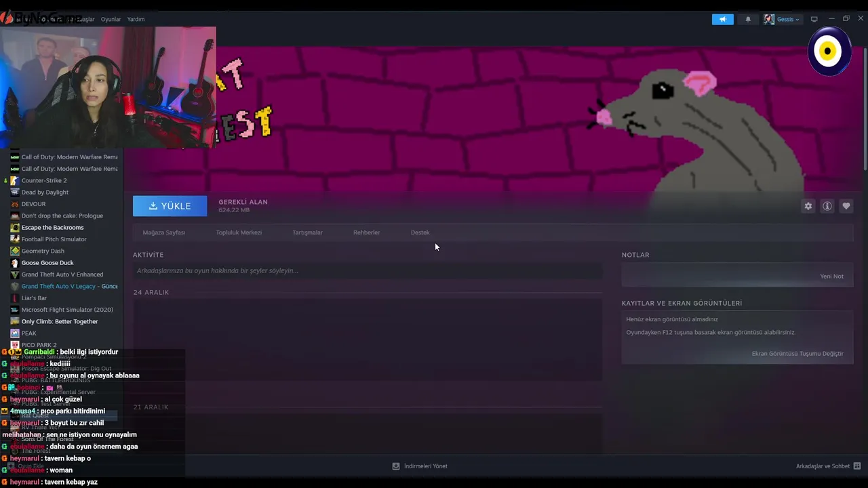Open the Oyunlar menu
The height and width of the screenshot is (488, 868).
click(111, 19)
